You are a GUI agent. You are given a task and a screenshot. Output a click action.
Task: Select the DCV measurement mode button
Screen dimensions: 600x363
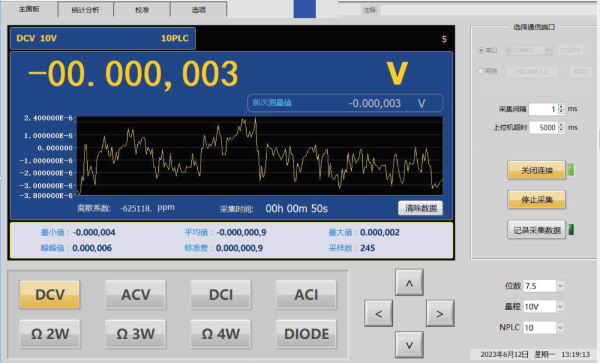coord(50,295)
